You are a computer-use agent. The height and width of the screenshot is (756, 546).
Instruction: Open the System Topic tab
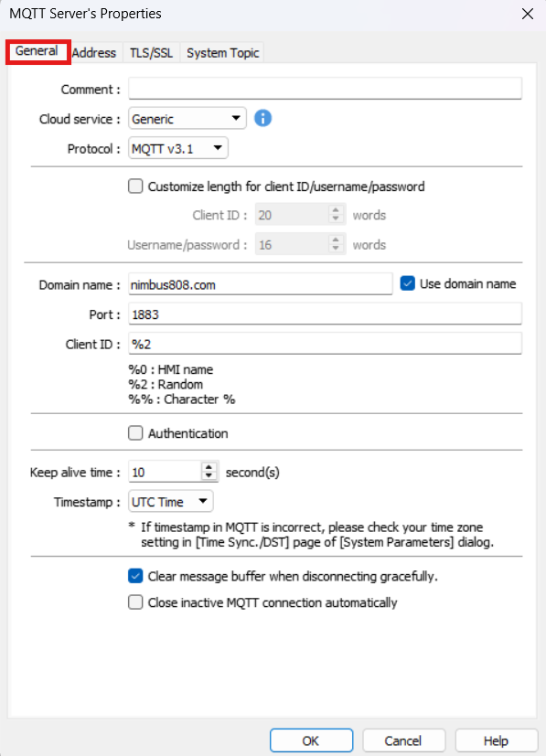pyautogui.click(x=221, y=52)
